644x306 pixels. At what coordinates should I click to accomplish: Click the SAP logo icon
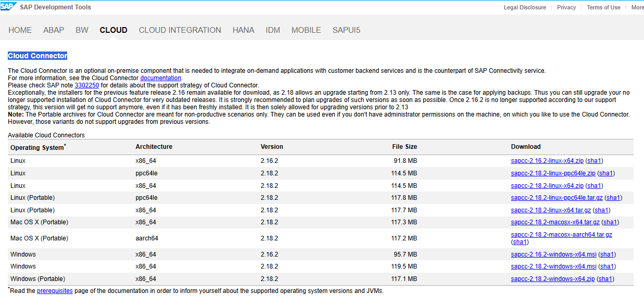(x=8, y=7)
